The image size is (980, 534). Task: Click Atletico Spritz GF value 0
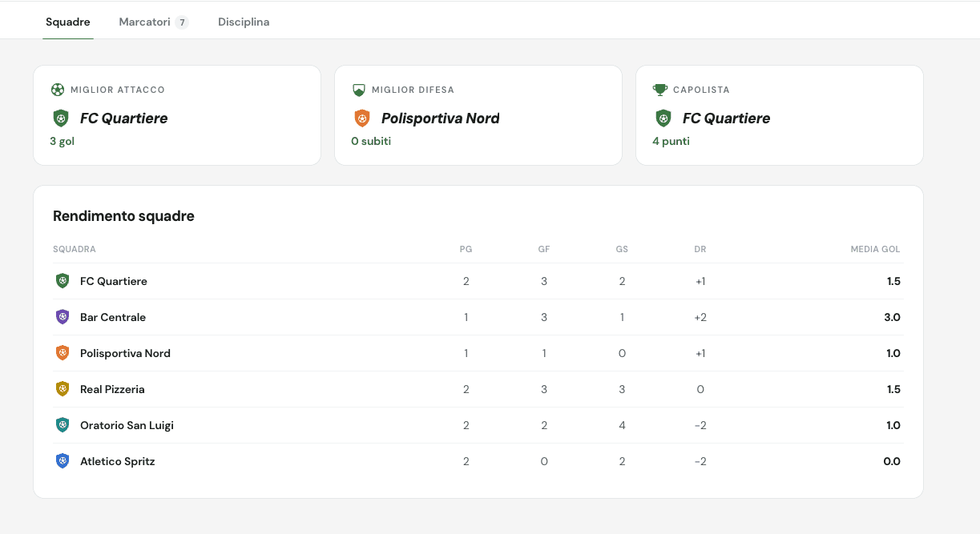coord(544,461)
